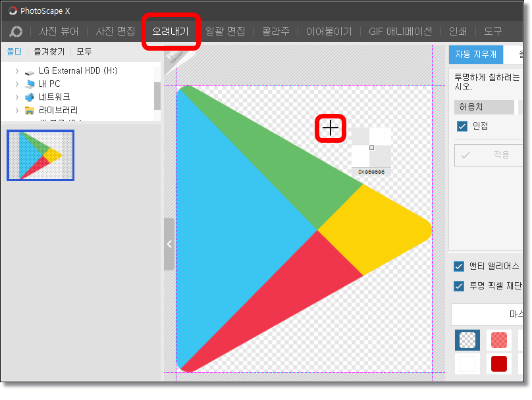
Task: Select 네트워크 in folder tree
Action: (54, 97)
